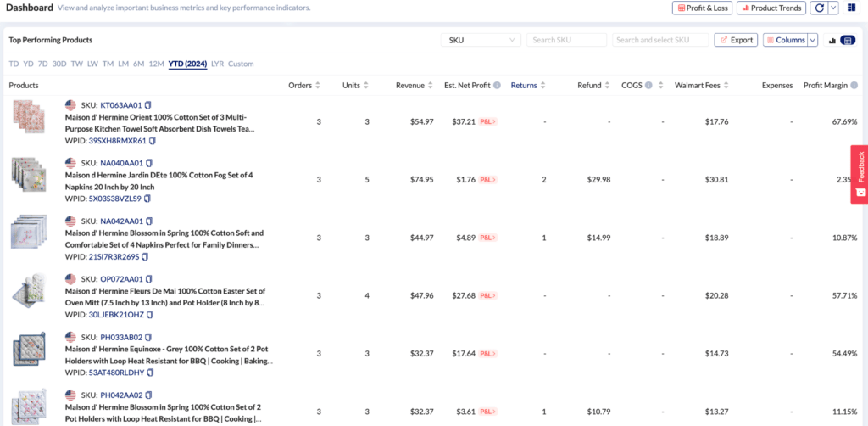Open the Product Trends view
Image resolution: width=868 pixels, height=426 pixels.
click(x=771, y=8)
